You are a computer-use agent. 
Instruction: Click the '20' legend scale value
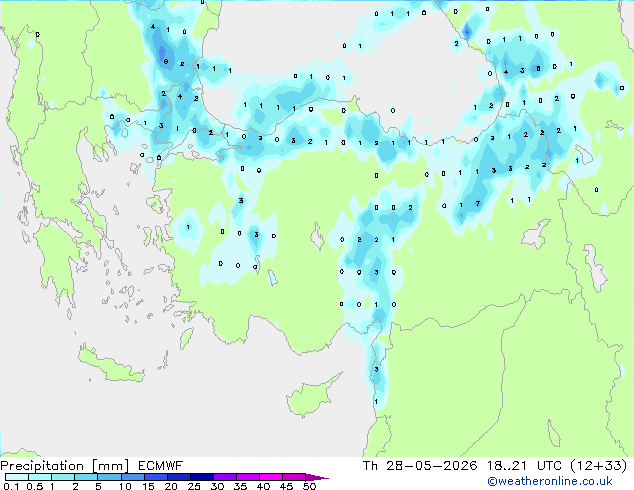171,486
